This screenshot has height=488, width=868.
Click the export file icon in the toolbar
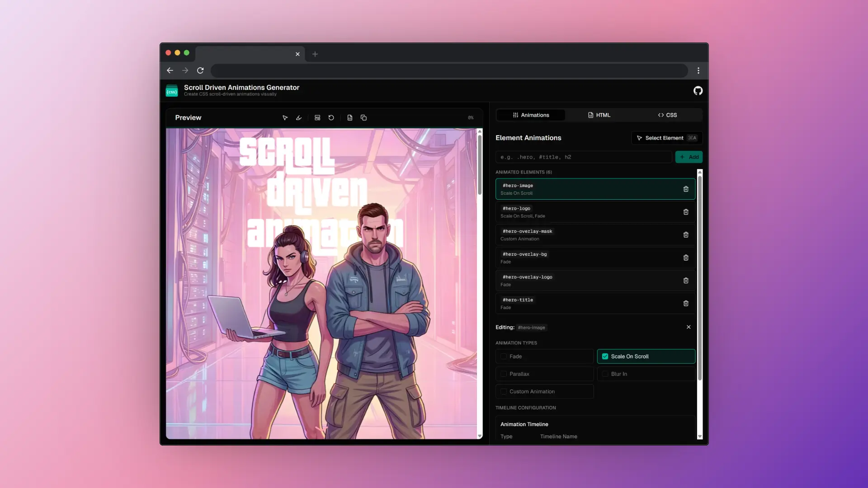point(350,117)
